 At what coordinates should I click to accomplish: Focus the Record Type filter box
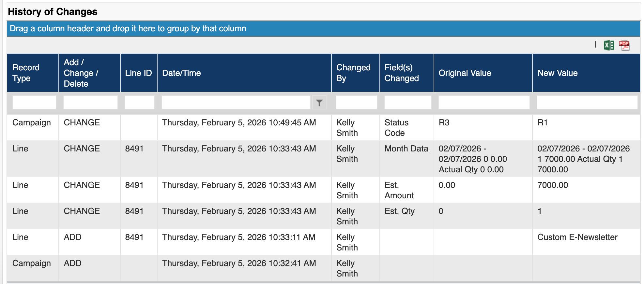point(34,103)
